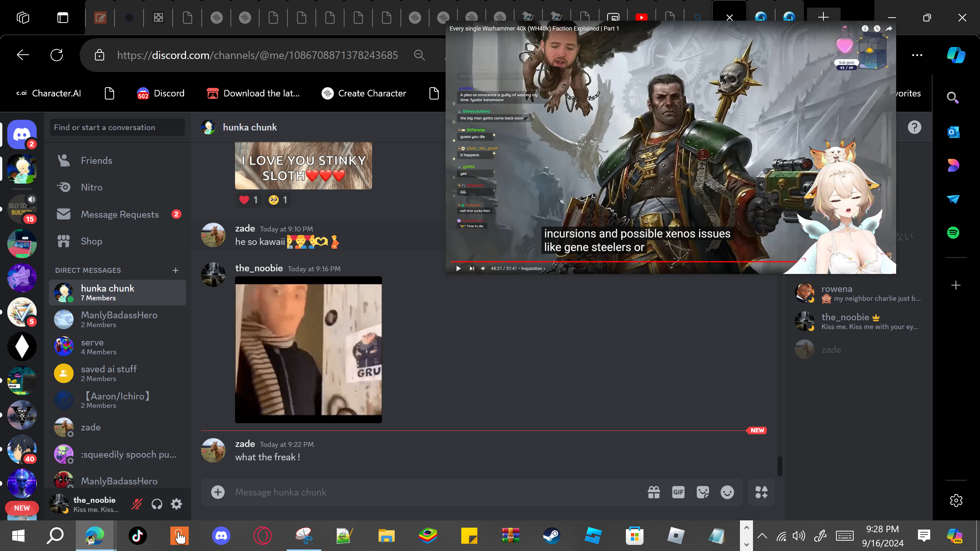Image resolution: width=980 pixels, height=551 pixels.
Task: Open Outlook in Edge sidebar
Action: coord(953,132)
